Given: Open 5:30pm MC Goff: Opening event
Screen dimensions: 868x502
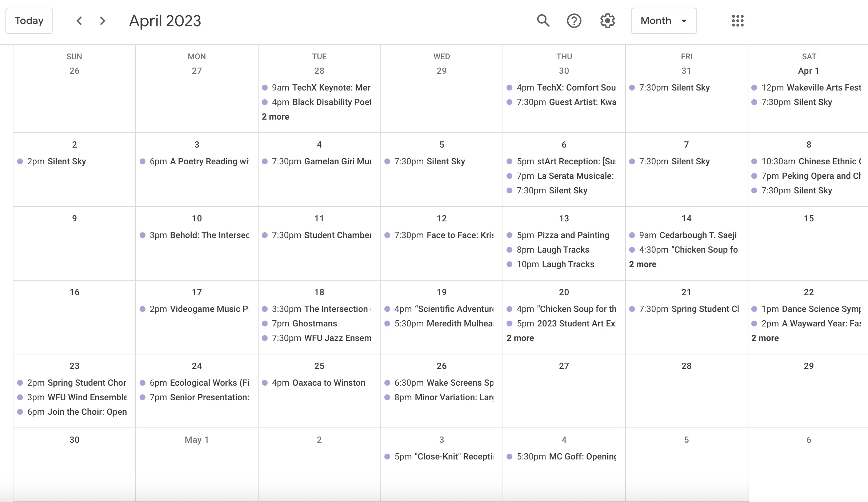Looking at the screenshot, I should (x=561, y=457).
